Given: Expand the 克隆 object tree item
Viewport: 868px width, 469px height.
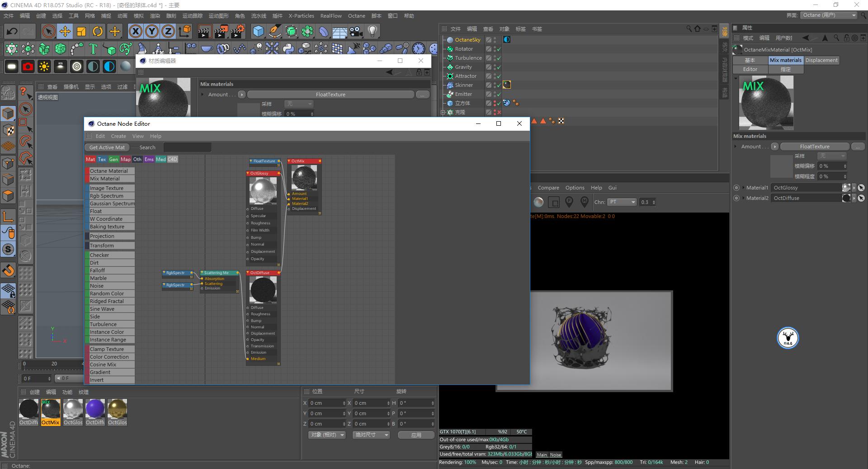Looking at the screenshot, I should pyautogui.click(x=443, y=112).
